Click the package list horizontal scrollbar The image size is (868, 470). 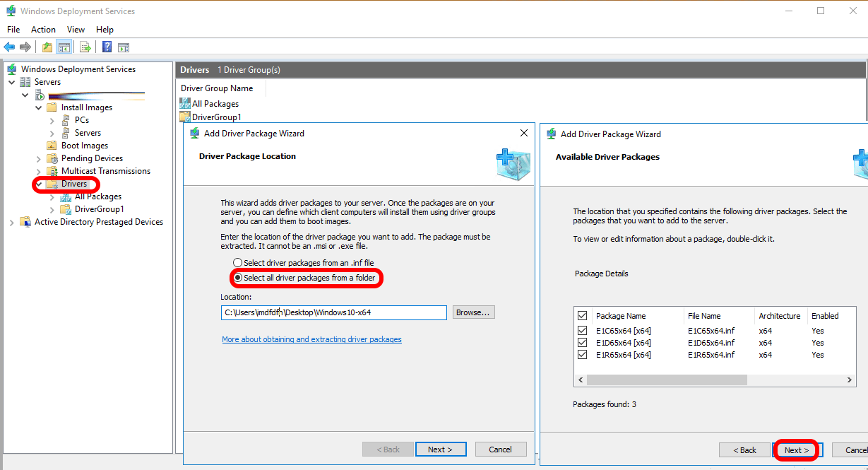tap(666, 380)
